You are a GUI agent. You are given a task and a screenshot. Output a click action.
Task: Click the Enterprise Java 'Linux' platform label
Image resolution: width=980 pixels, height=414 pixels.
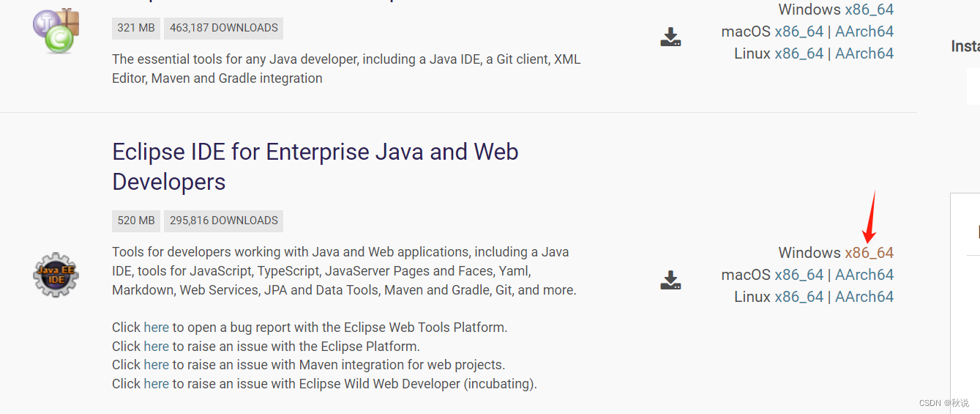pos(752,297)
